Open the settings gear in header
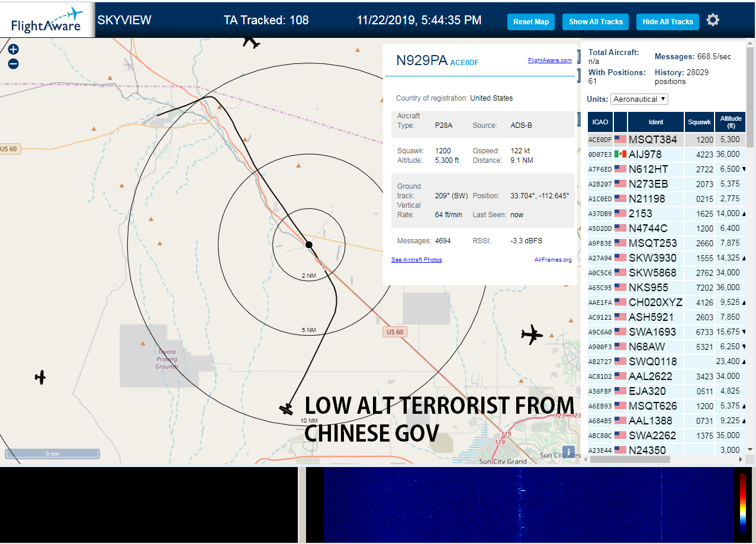 (713, 20)
